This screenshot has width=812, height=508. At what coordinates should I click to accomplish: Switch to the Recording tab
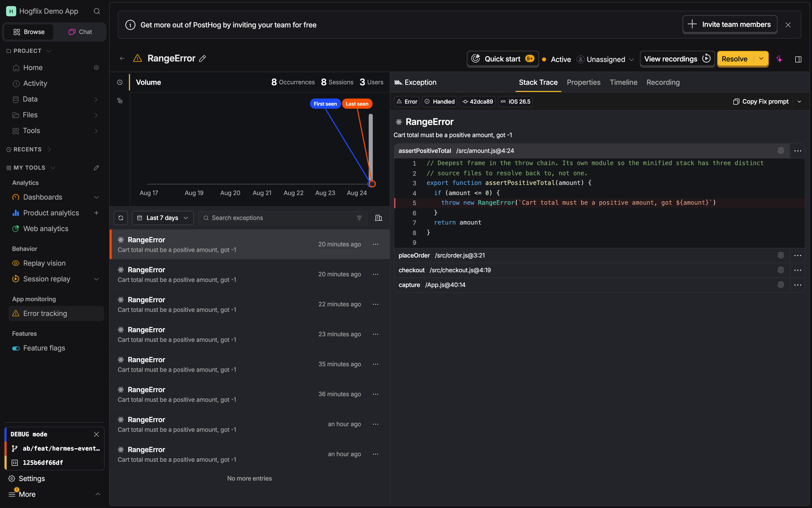663,82
